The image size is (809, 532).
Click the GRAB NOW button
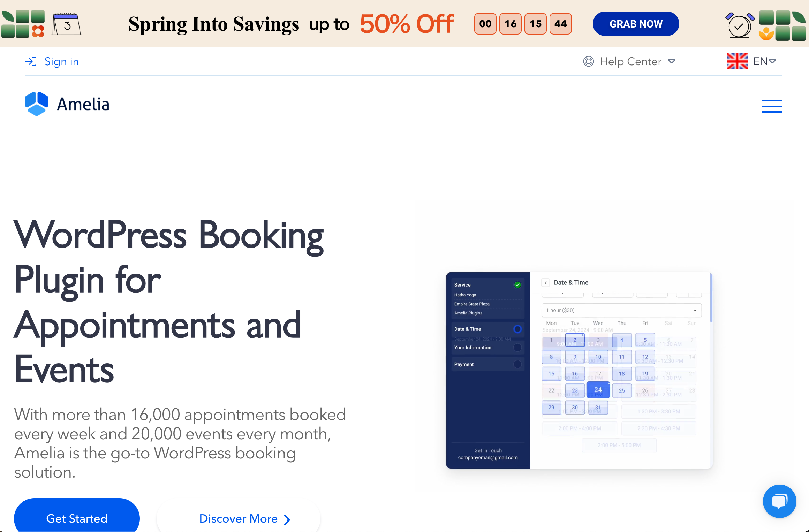(x=636, y=24)
